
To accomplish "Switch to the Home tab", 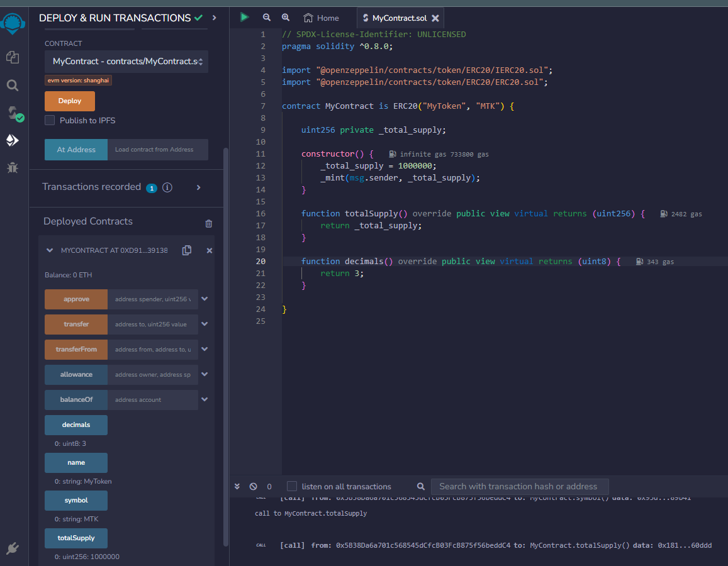I will (x=322, y=18).
